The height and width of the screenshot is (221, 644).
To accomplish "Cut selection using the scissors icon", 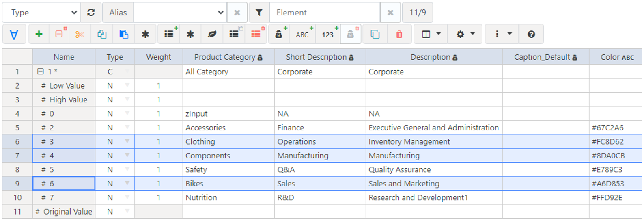I will tap(80, 35).
